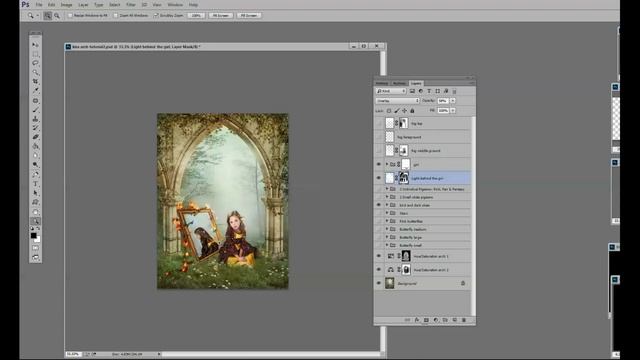Click the Fill Screen button
Image resolution: width=640 pixels, height=360 pixels.
(x=249, y=16)
